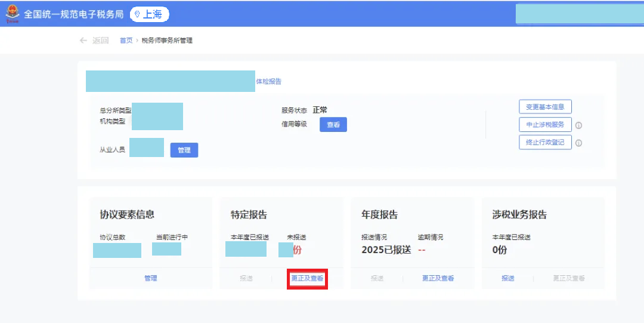This screenshot has height=323, width=644.
Task: Select the 税务师事务所管理 breadcrumb item
Action: [167, 41]
